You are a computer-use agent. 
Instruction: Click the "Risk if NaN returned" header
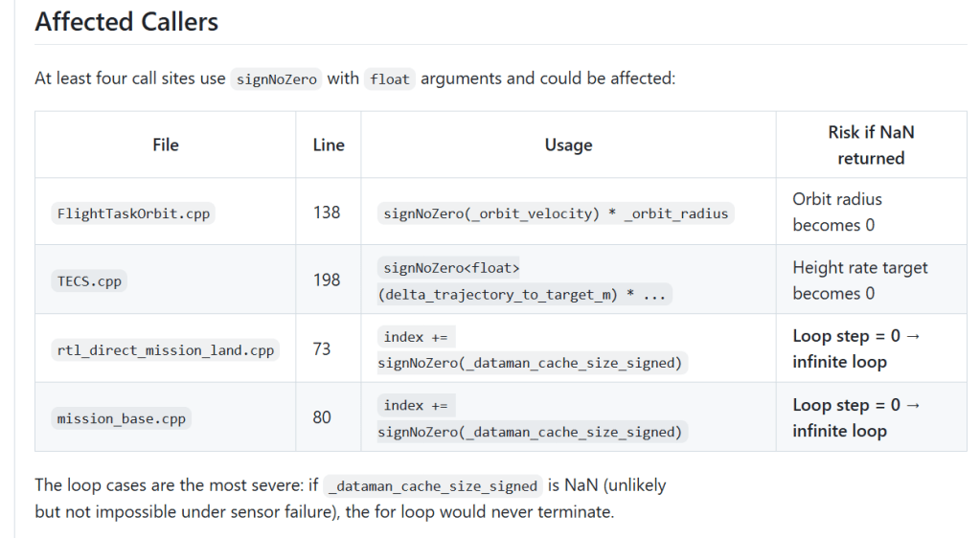tap(871, 145)
